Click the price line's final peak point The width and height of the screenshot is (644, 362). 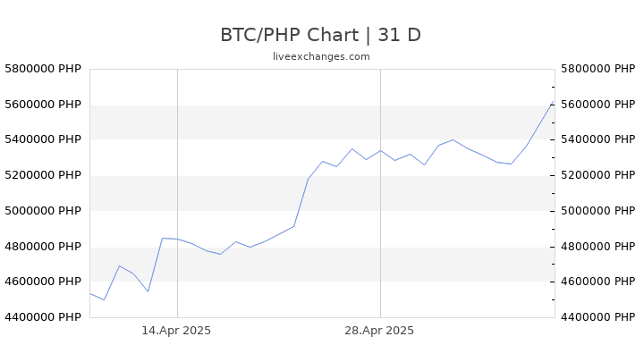(x=554, y=101)
